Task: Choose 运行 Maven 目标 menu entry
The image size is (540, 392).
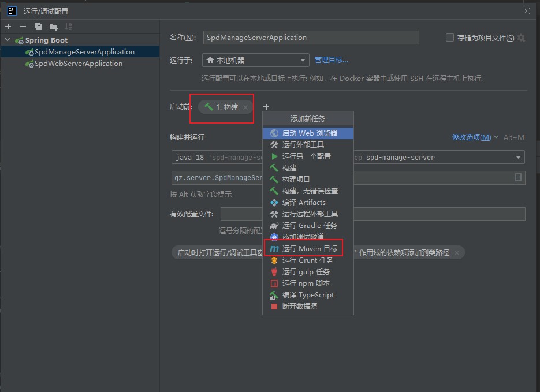Action: [308, 248]
